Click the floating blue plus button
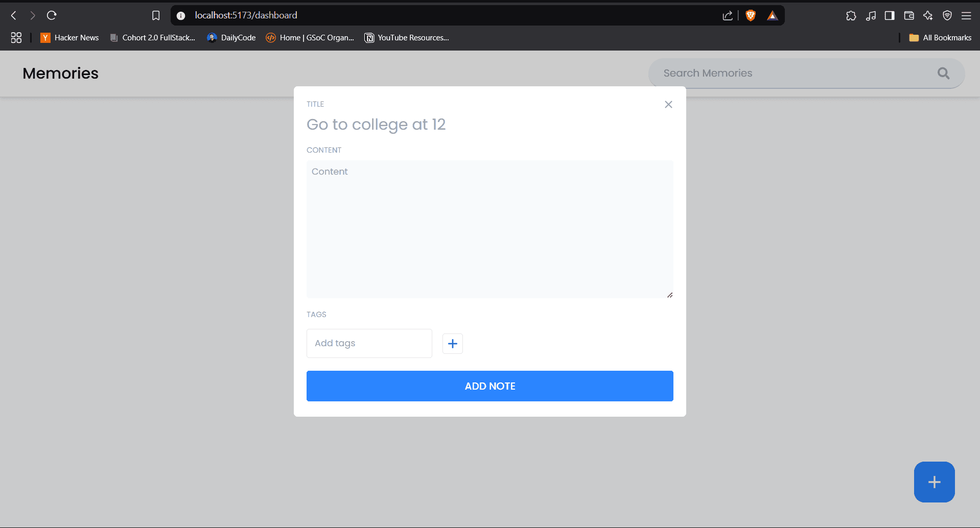This screenshot has width=980, height=528. click(x=934, y=482)
